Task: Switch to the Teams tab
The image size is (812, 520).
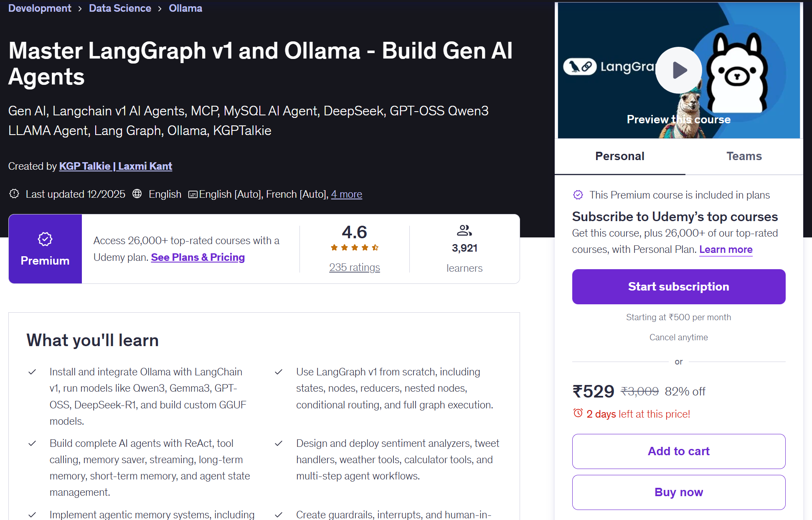Action: click(x=744, y=156)
